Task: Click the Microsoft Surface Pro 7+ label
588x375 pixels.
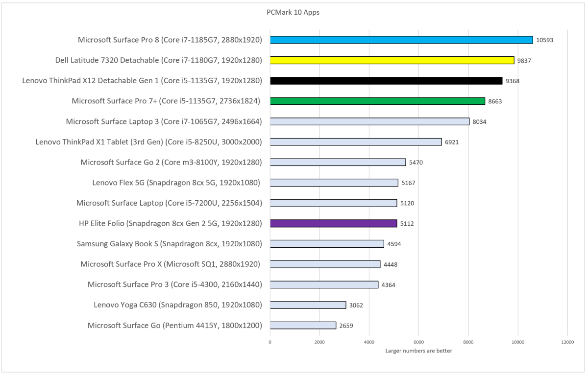Action: click(x=166, y=101)
